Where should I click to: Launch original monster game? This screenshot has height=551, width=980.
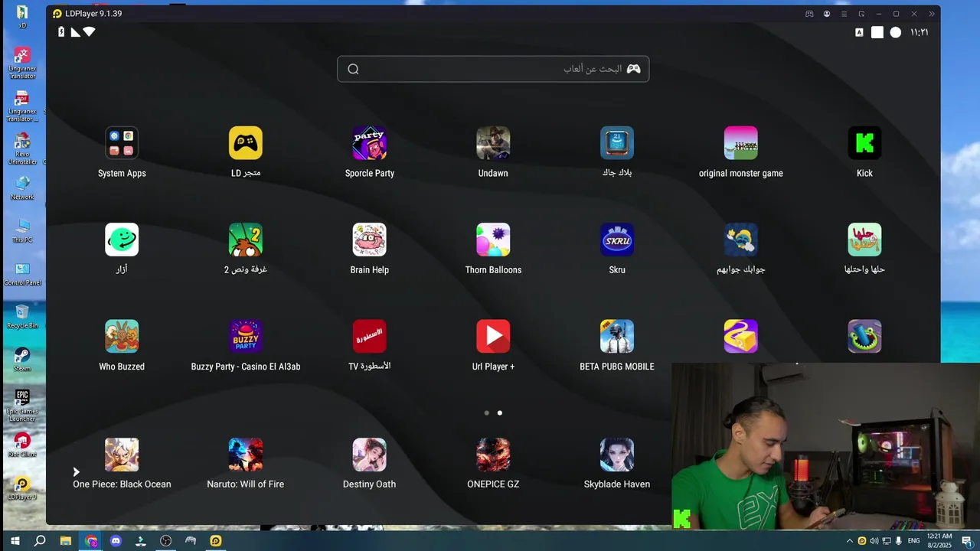point(741,143)
